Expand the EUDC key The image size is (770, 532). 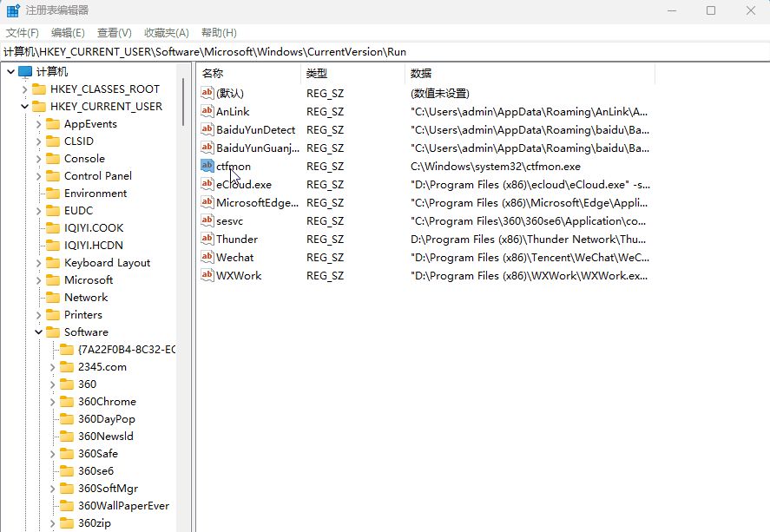pos(38,211)
